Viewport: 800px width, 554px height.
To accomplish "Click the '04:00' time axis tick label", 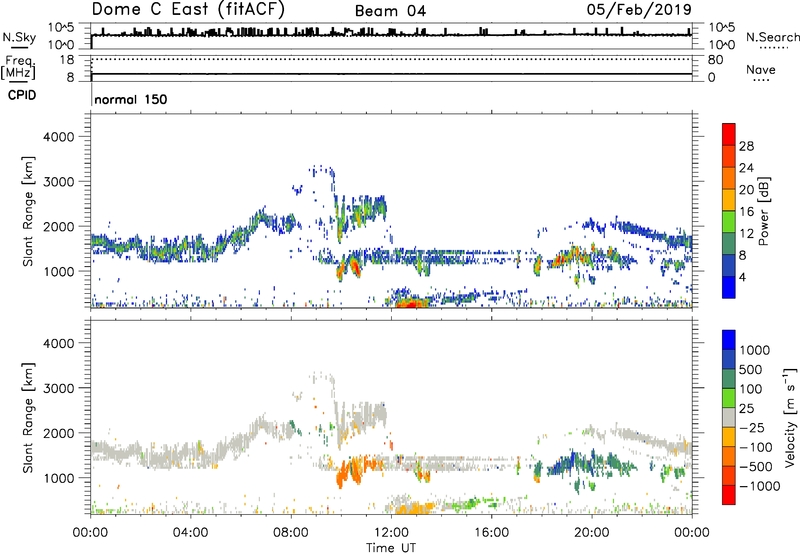I will (x=190, y=533).
